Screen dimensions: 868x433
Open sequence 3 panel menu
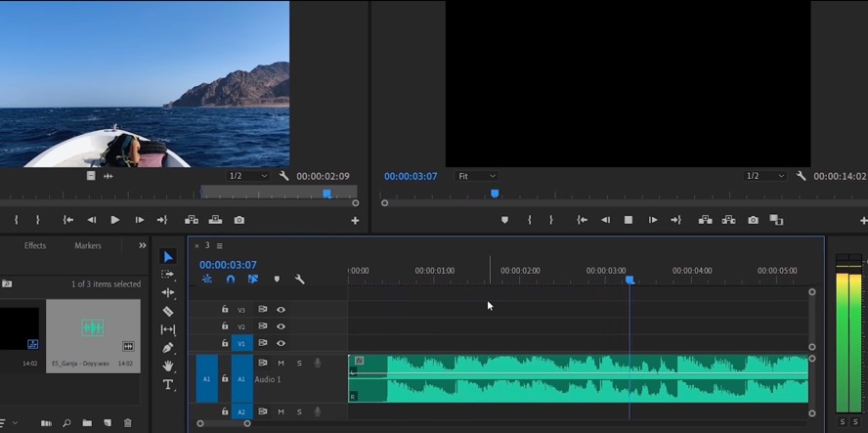coord(219,245)
